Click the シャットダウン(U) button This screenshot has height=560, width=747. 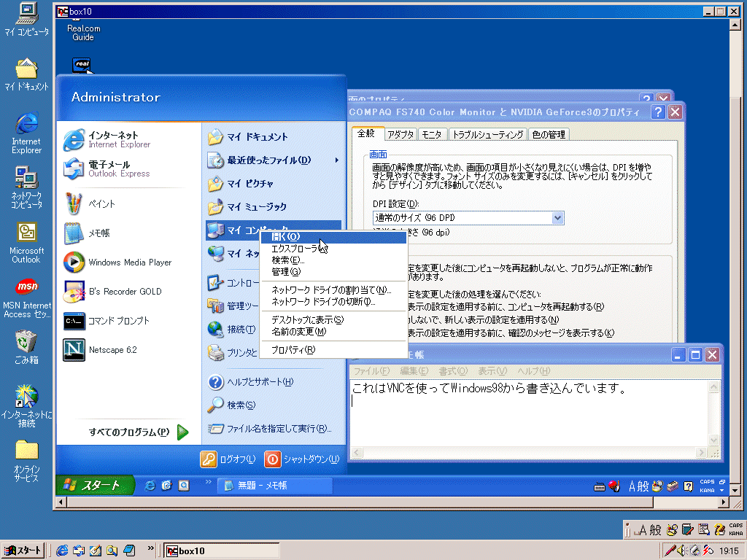[x=301, y=459]
